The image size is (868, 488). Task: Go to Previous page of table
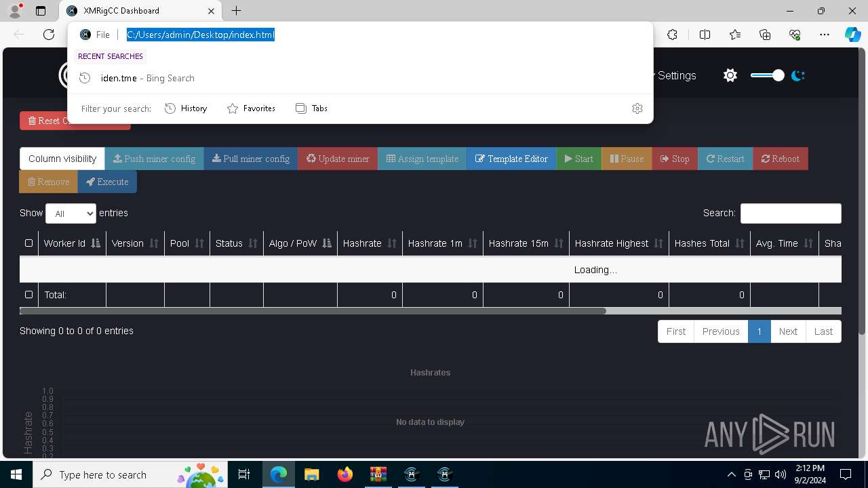coord(721,331)
